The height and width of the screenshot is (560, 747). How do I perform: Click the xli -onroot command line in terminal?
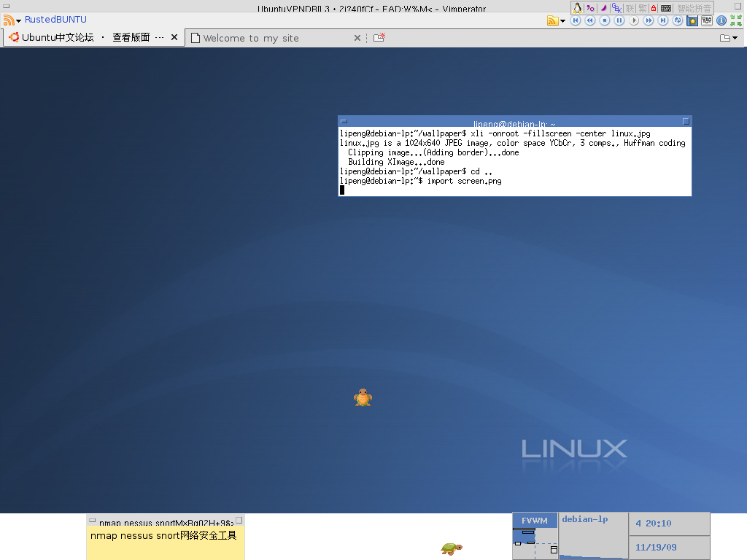[x=495, y=134]
